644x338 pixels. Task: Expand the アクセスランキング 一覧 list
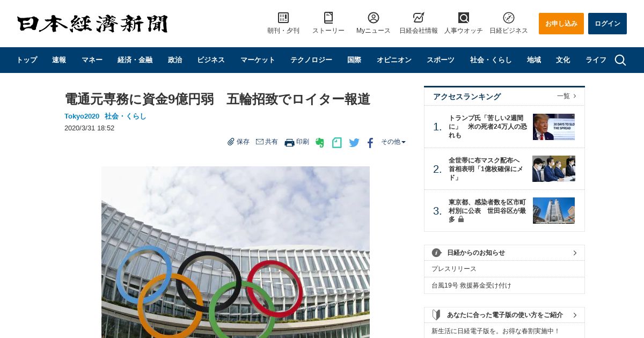(567, 96)
